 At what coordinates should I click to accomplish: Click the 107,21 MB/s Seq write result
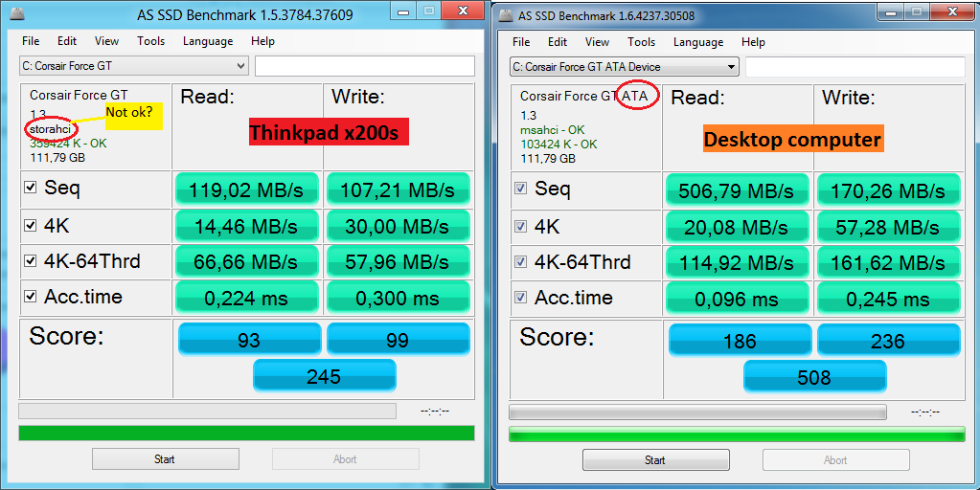(397, 189)
